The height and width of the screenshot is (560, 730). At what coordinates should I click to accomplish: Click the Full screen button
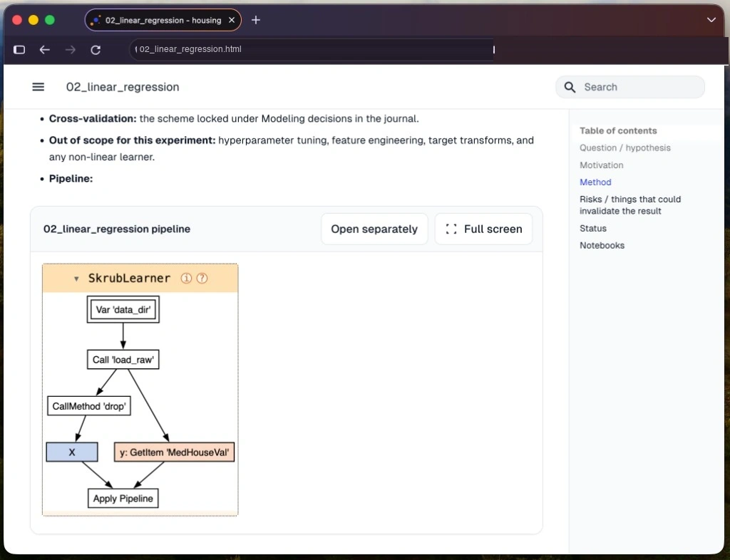tap(483, 229)
